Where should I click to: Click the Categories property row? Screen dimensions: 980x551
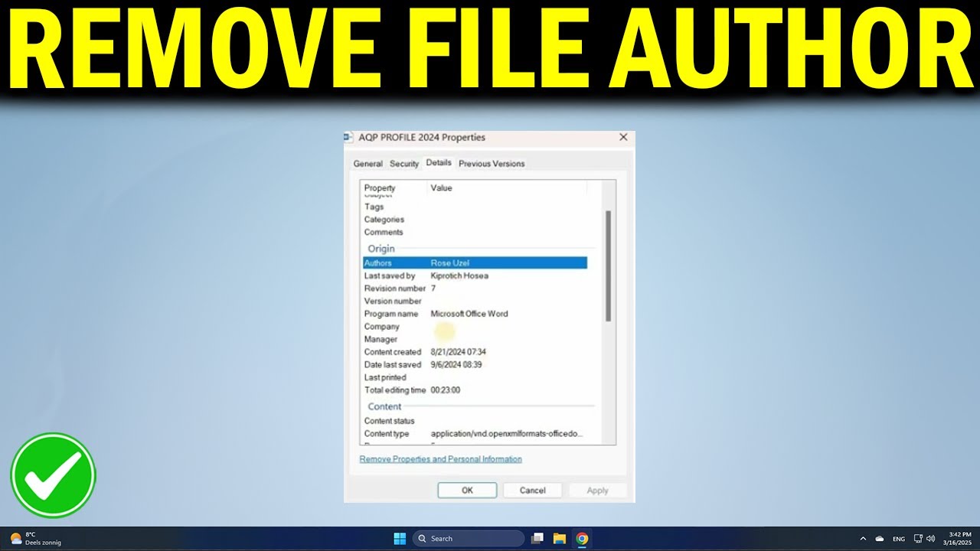pos(475,220)
